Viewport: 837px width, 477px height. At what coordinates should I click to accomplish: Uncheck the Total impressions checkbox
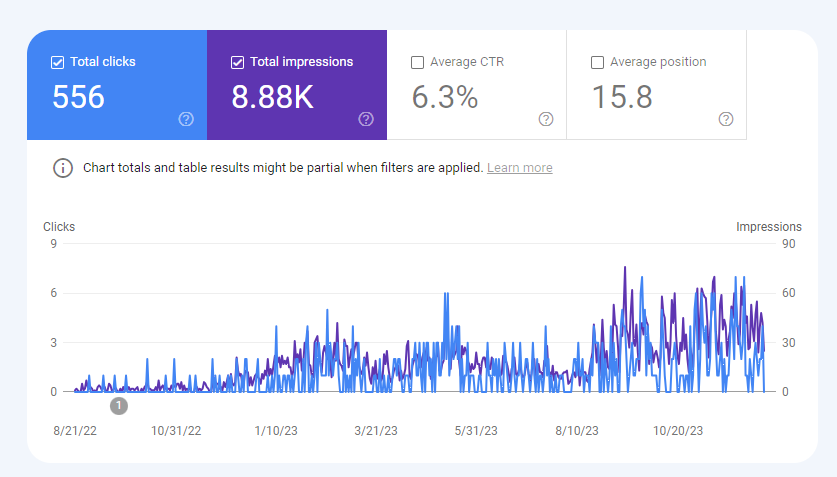pyautogui.click(x=237, y=62)
